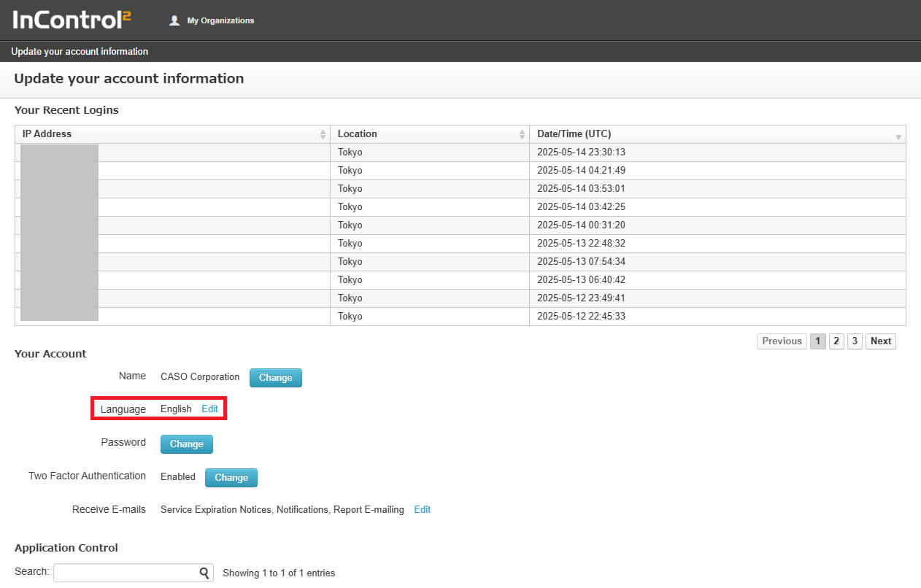Viewport: 921px width, 588px height.
Task: Click the Location column sort arrows
Action: tap(522, 134)
